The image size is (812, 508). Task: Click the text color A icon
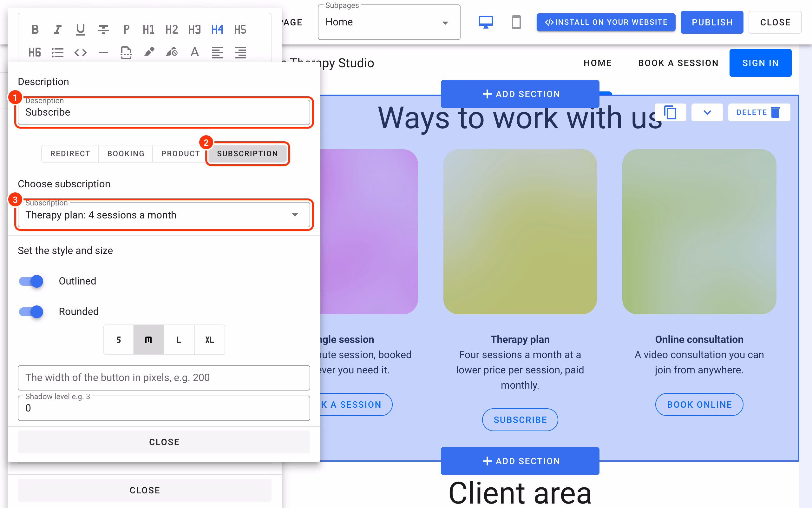(x=195, y=52)
